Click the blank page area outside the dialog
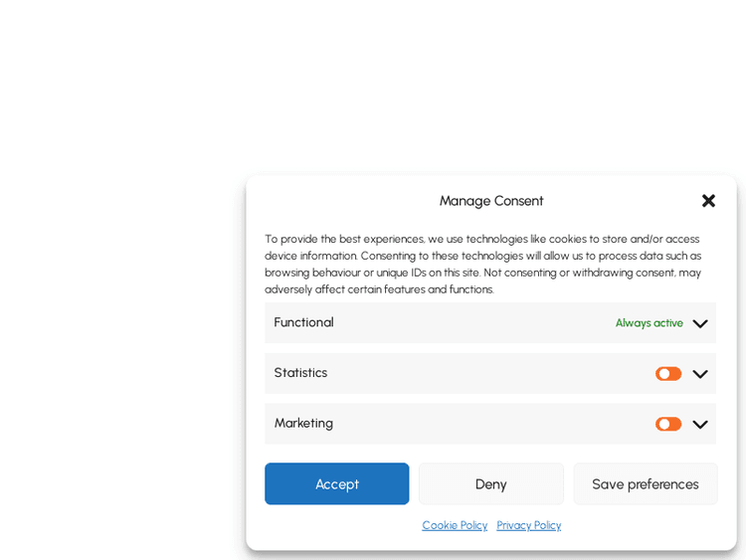Image resolution: width=746 pixels, height=560 pixels. (119, 298)
